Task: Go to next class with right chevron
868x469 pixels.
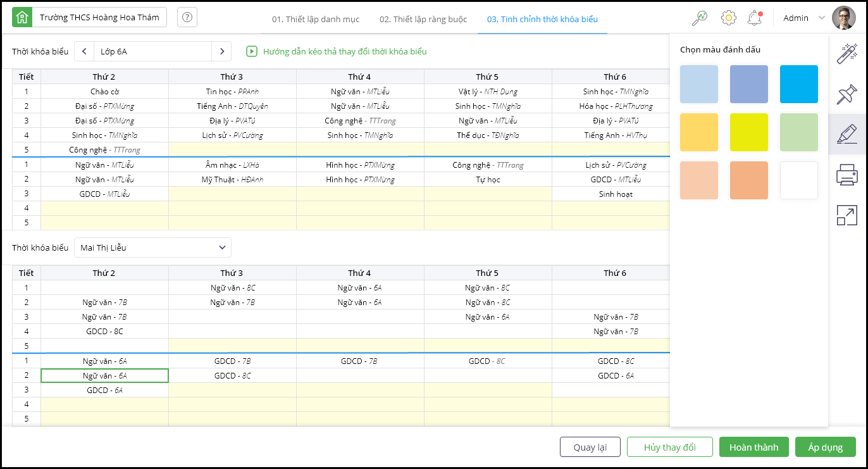Action: click(221, 51)
